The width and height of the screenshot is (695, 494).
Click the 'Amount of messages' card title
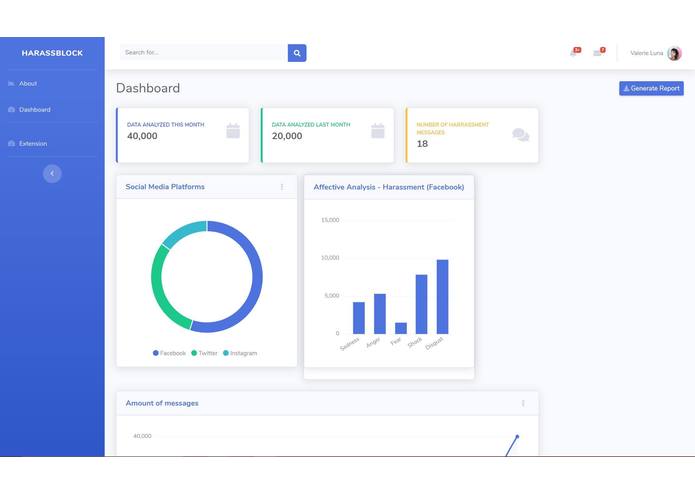click(162, 403)
